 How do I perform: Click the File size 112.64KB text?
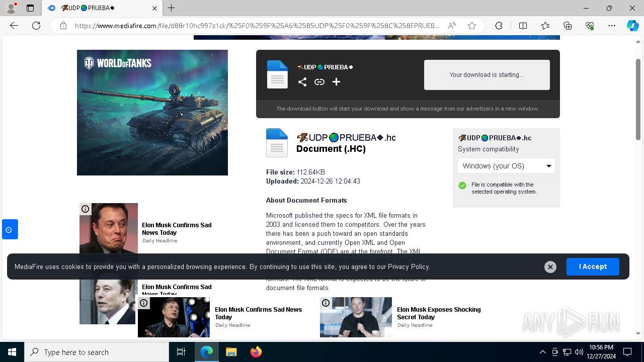tap(295, 172)
